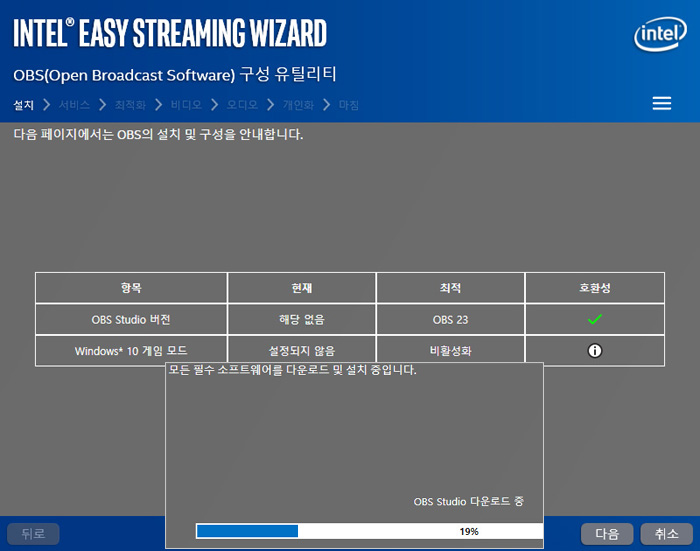Switch to the 오디오 step

coord(242,105)
